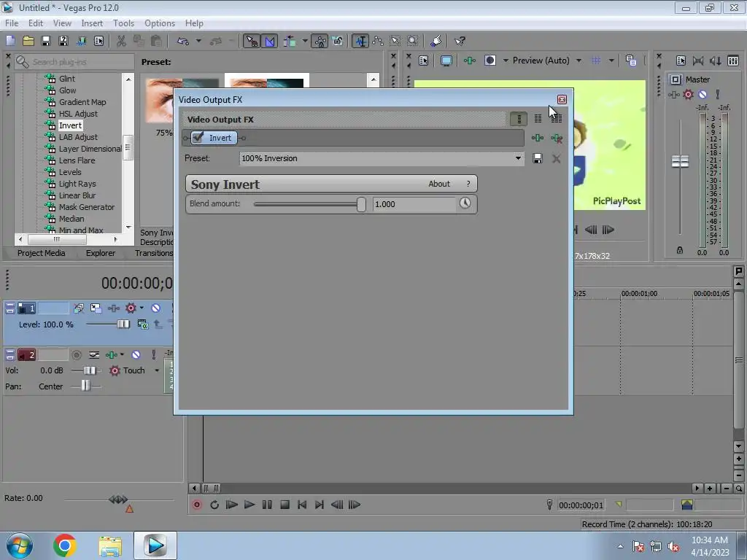This screenshot has width=747, height=560.
Task: Mute video track 1
Action: [x=156, y=308]
